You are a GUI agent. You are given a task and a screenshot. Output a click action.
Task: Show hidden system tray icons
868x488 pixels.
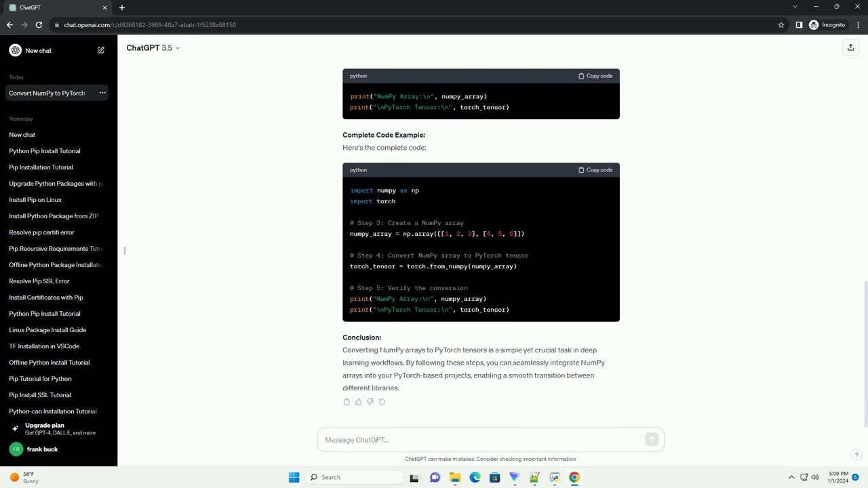point(791,477)
